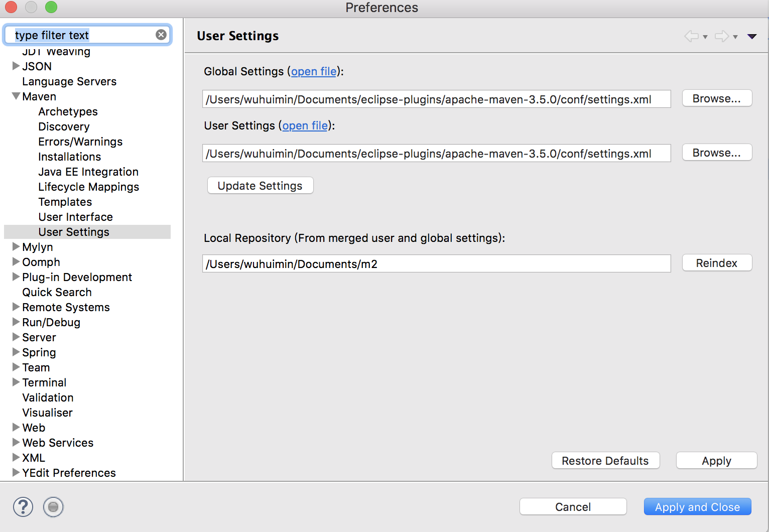
Task: Reindex the local repository
Action: click(717, 263)
